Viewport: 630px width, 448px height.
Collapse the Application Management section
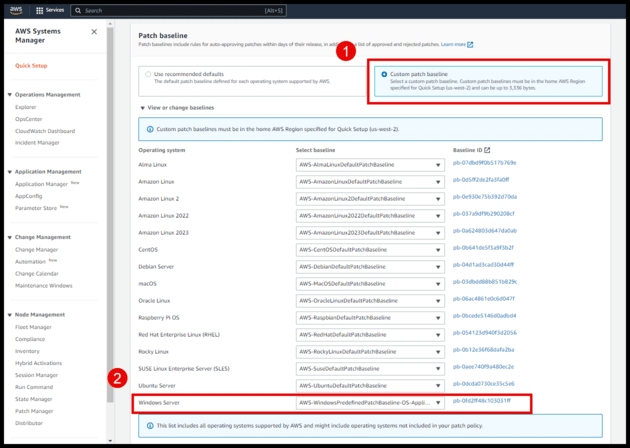(10, 172)
